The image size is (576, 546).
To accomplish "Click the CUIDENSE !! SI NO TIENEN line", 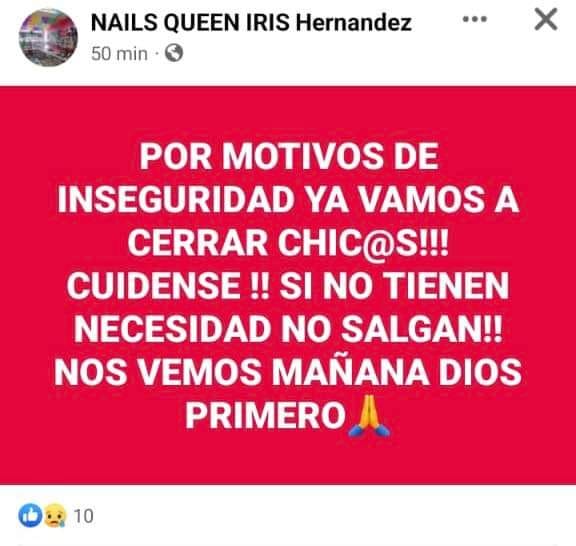I will click(x=288, y=286).
